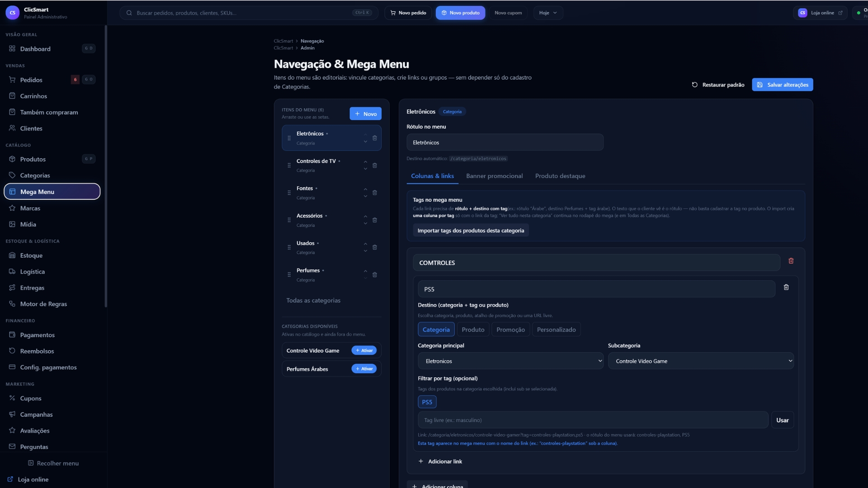This screenshot has width=868, height=488.
Task: Select Personalizado destination type
Action: (556, 329)
